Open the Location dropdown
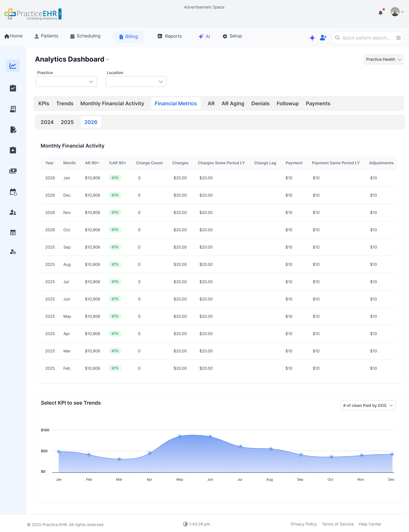409x532 pixels. coord(136,81)
